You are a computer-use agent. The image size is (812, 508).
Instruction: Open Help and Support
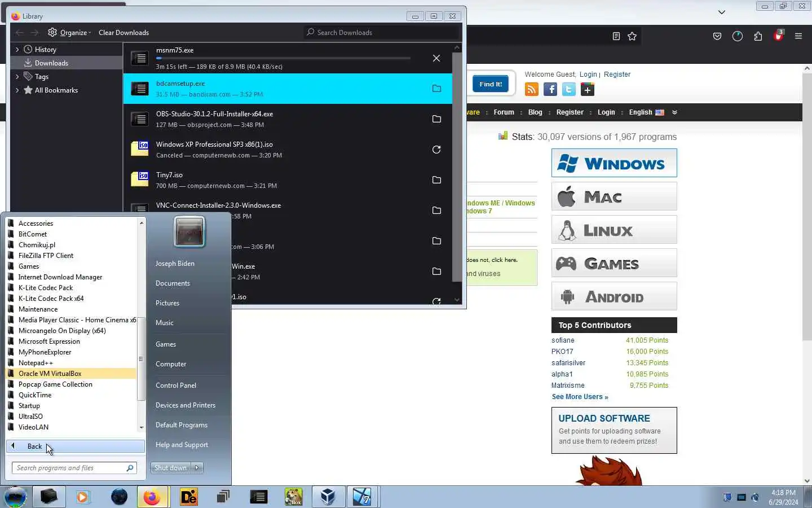click(182, 445)
